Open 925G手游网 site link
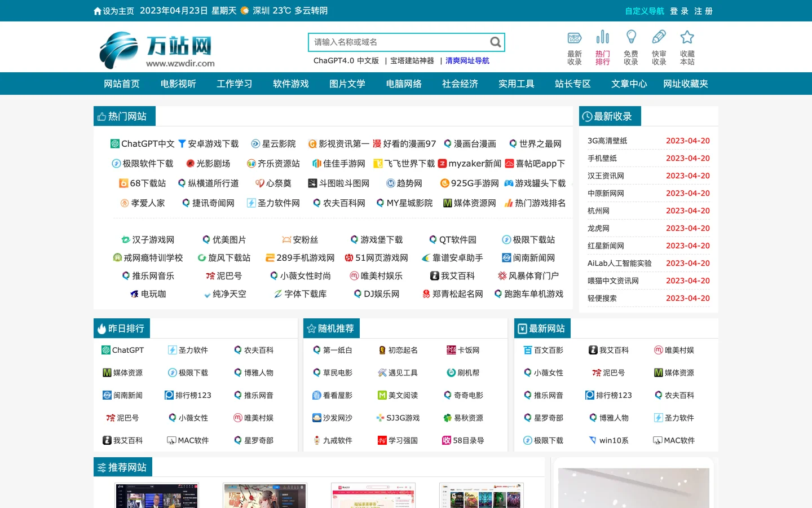Screen dimensions: 812x508 (x=470, y=183)
